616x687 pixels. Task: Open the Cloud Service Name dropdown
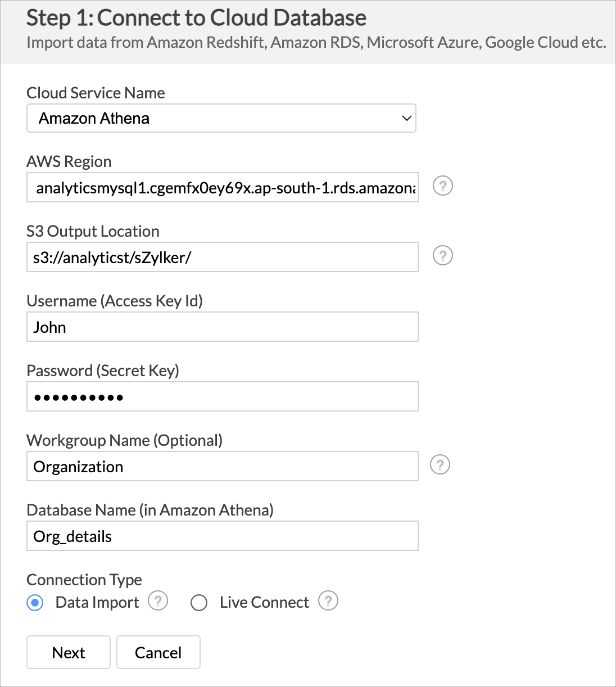(221, 118)
